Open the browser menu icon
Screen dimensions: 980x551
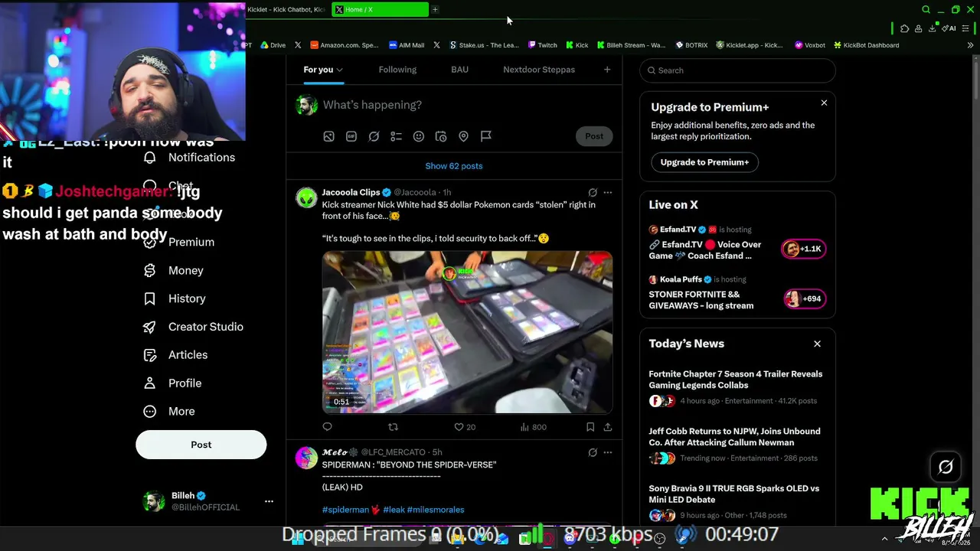[x=965, y=29]
